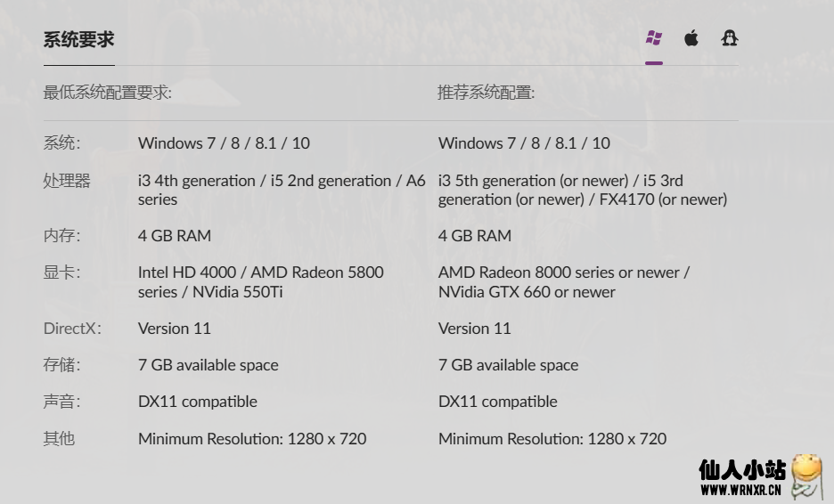Click the 内存 row label
This screenshot has height=504, width=834.
pos(61,236)
